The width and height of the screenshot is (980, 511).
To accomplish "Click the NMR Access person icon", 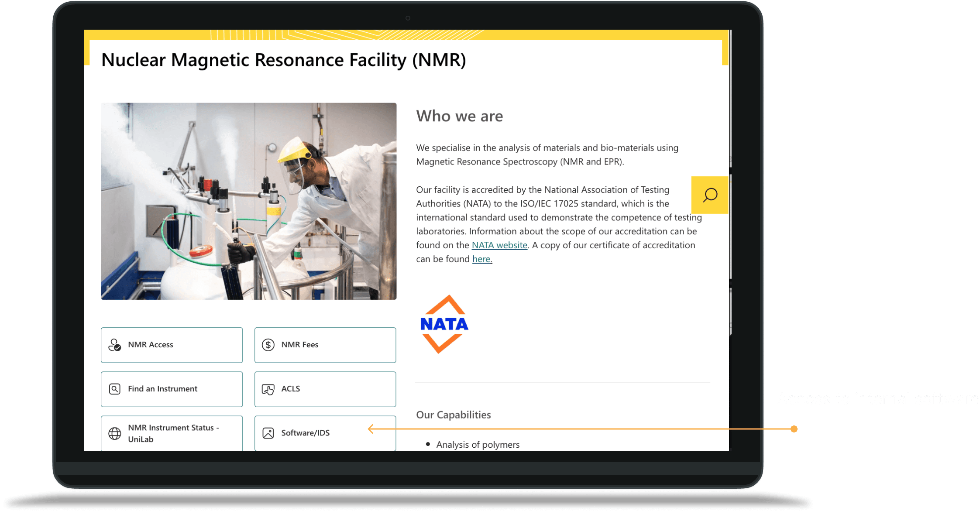I will coord(114,345).
